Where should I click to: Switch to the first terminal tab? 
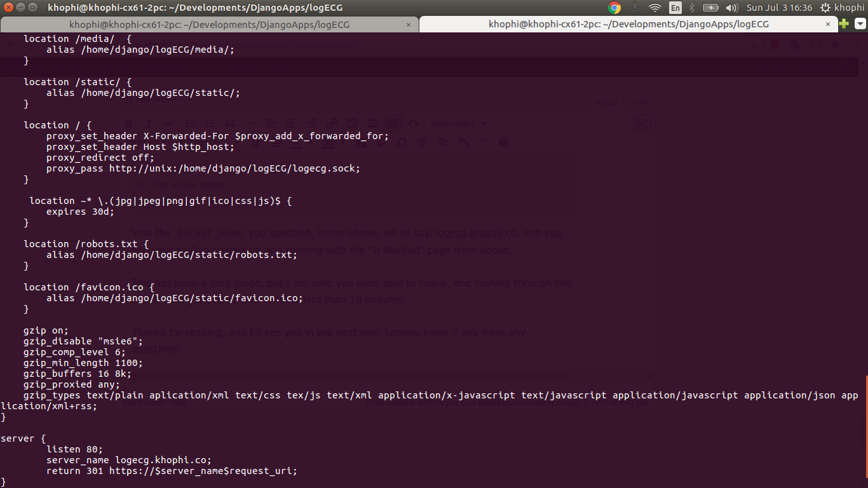coord(210,25)
